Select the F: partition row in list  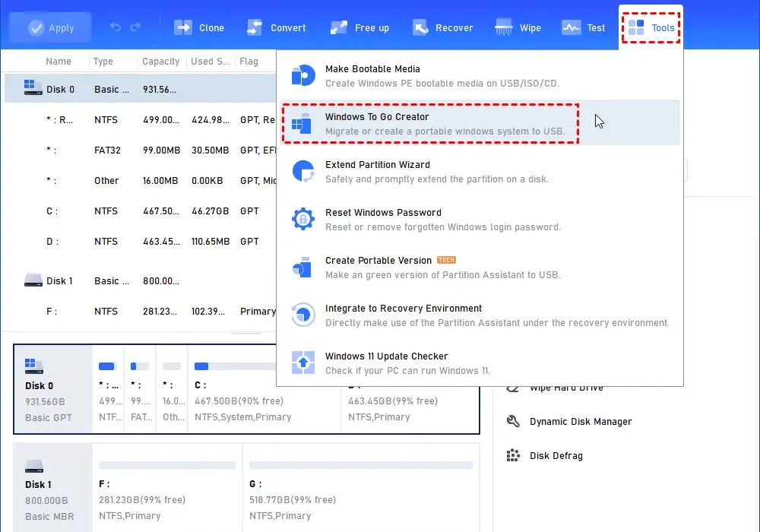coord(141,311)
